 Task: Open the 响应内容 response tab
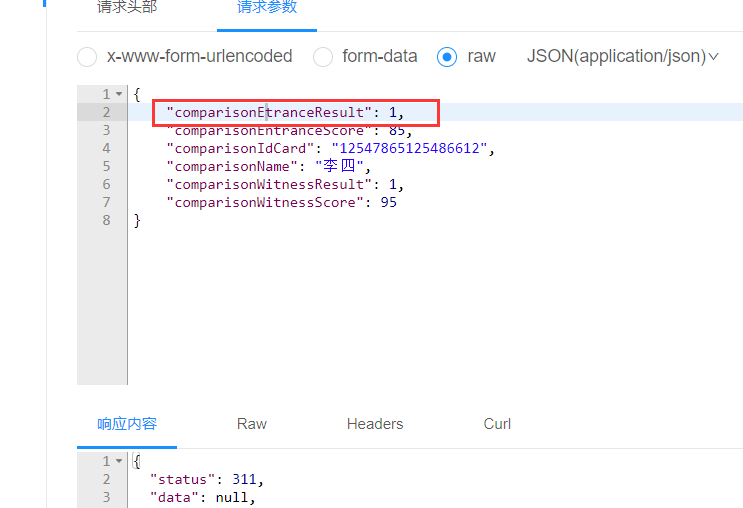pyautogui.click(x=127, y=424)
